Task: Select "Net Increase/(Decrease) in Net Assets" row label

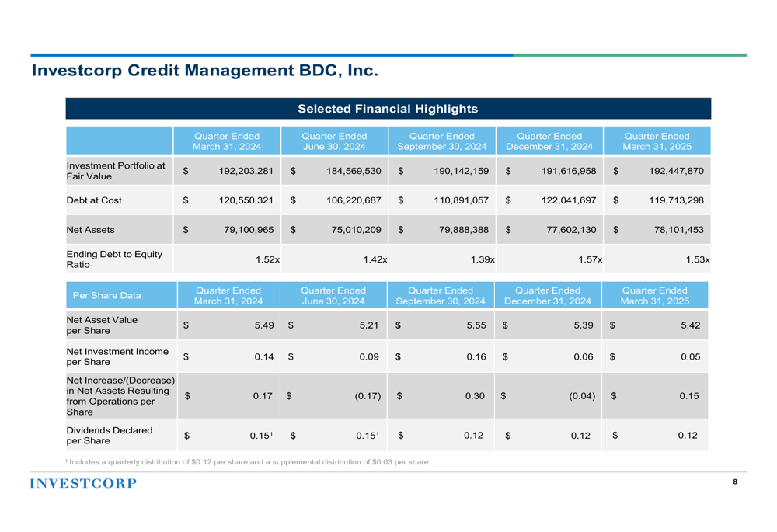Action: (x=121, y=396)
